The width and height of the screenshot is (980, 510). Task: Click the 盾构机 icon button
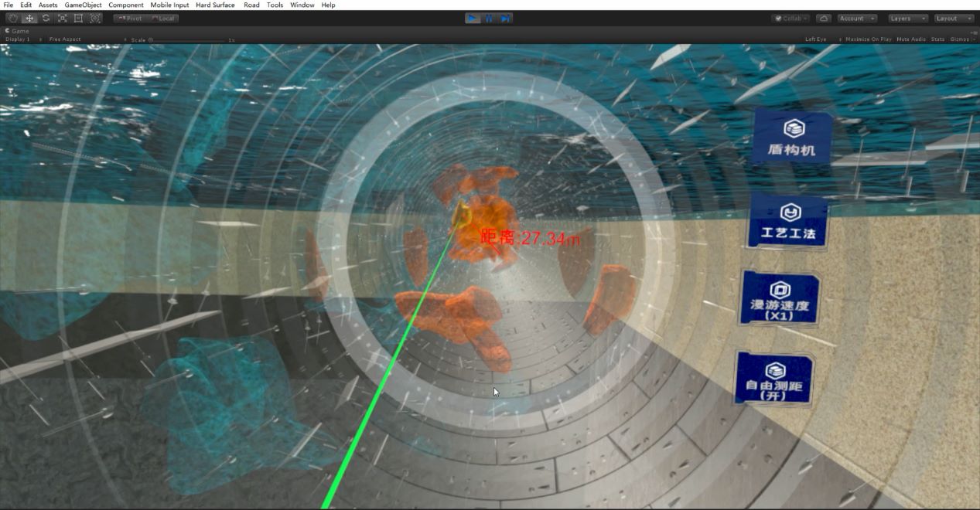point(792,138)
